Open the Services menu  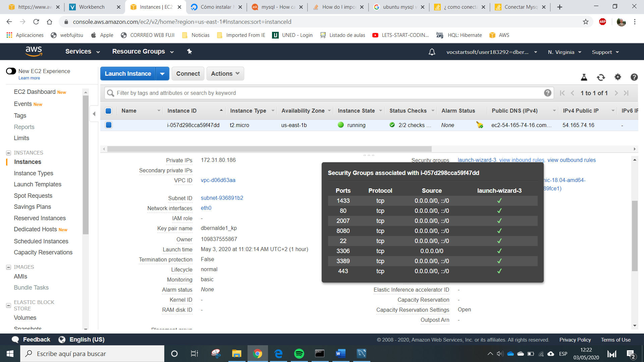click(83, 51)
